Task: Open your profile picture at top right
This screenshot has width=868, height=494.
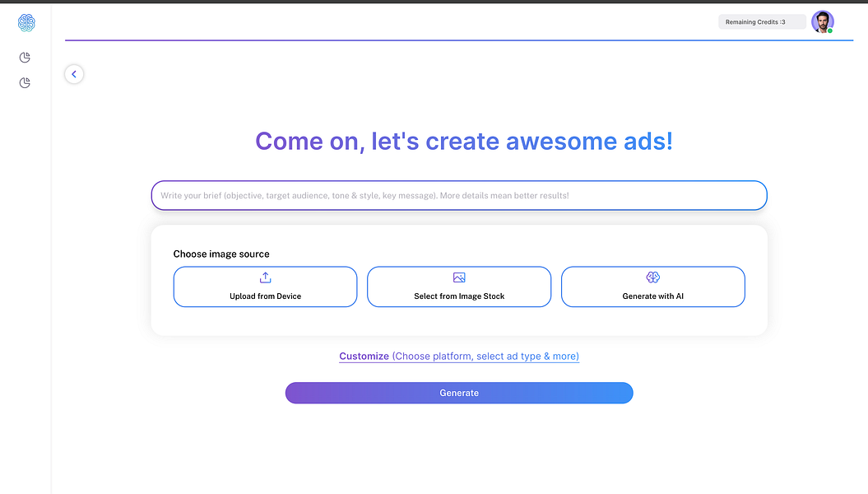Action: (x=823, y=21)
